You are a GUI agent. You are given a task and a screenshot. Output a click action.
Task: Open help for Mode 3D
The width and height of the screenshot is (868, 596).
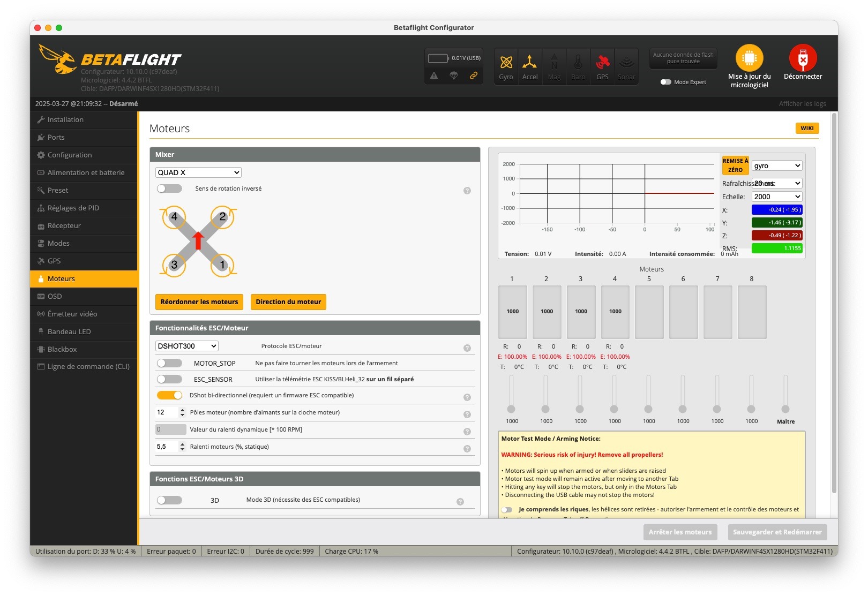[460, 502]
